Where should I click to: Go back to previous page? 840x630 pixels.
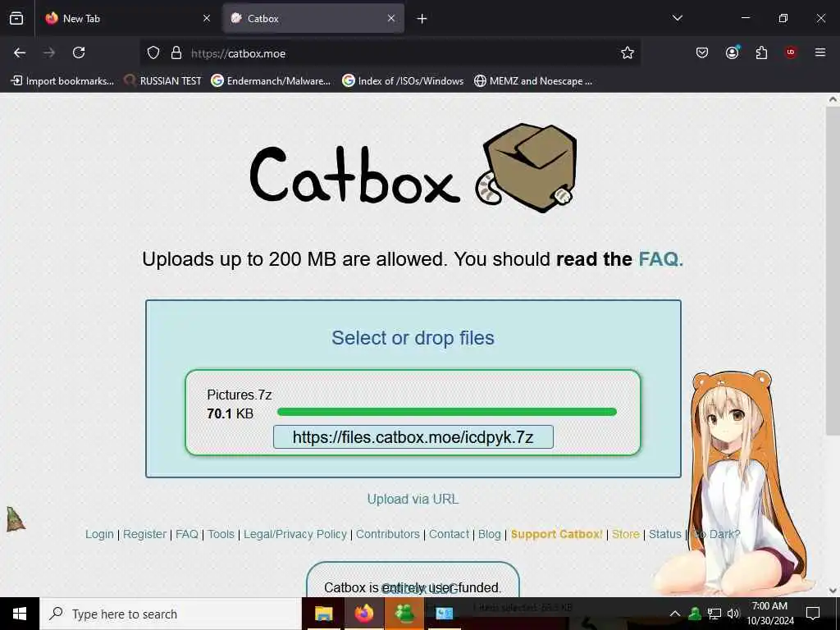pos(20,52)
